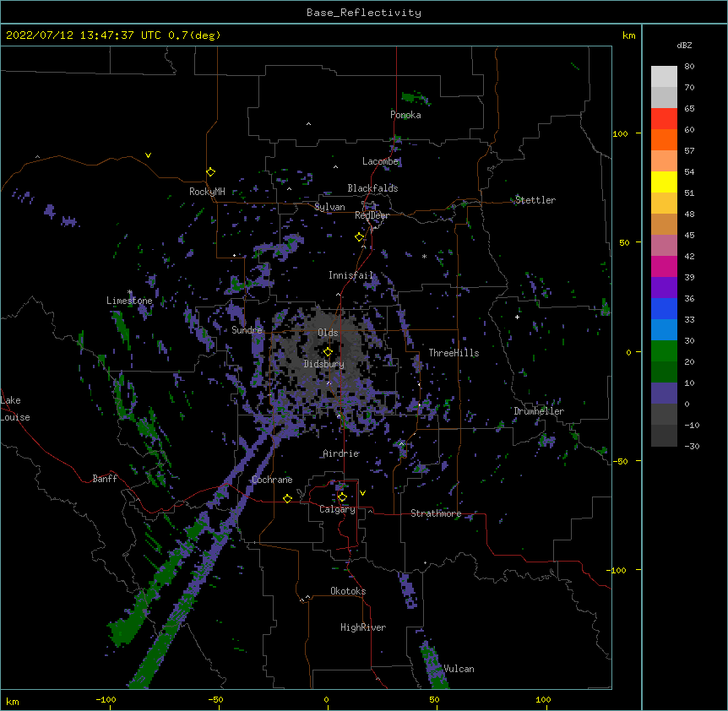Click the Drumheller town label
728x711 pixels.
click(x=539, y=411)
